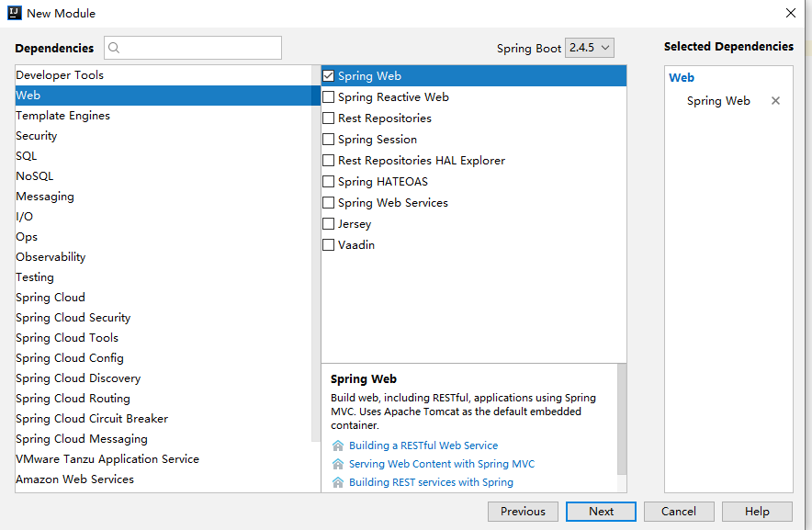Open the Testing category
Viewport: 812px width, 530px height.
164,277
